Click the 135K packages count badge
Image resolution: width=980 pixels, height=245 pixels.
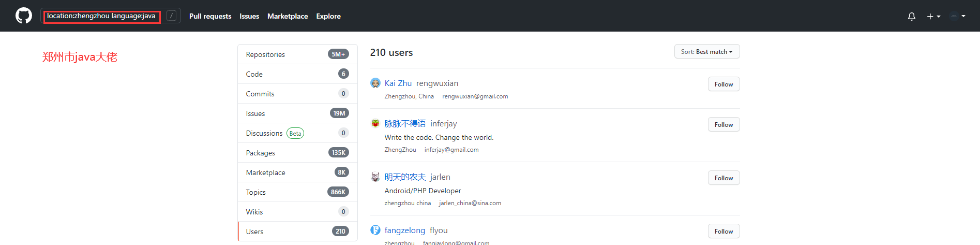point(339,152)
